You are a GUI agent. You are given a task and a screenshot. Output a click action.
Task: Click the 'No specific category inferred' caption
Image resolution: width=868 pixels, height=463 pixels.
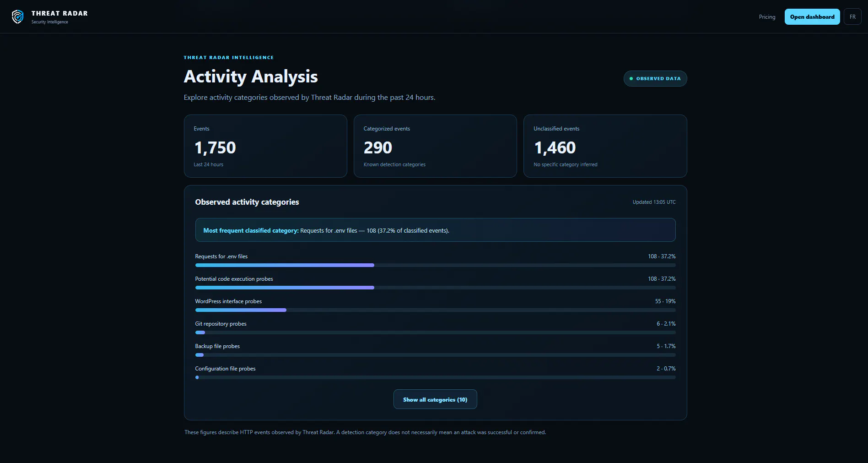click(566, 164)
